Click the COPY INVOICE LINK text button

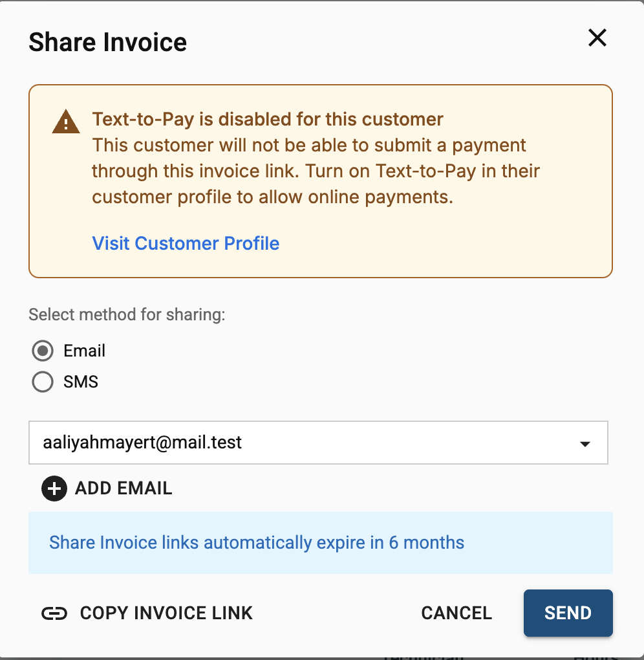[166, 613]
